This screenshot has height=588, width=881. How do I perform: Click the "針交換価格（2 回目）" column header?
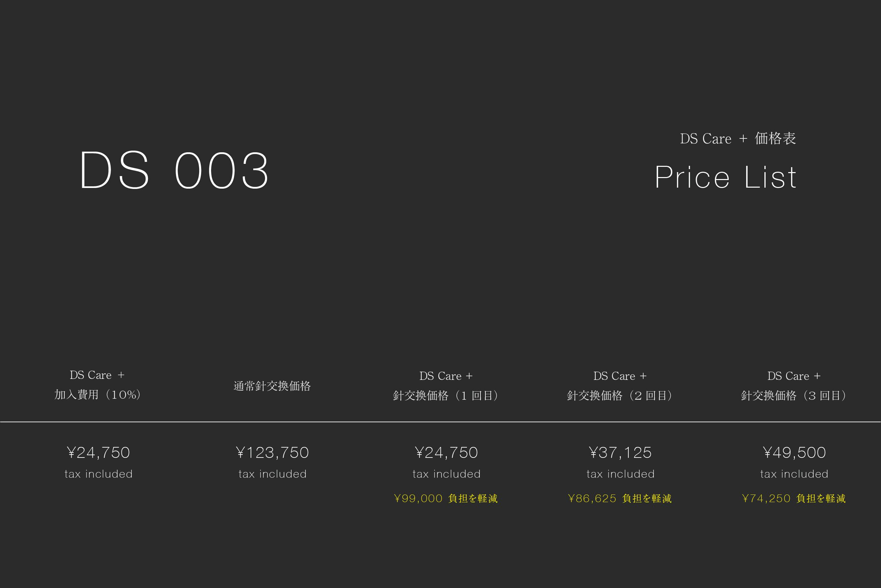620,395
